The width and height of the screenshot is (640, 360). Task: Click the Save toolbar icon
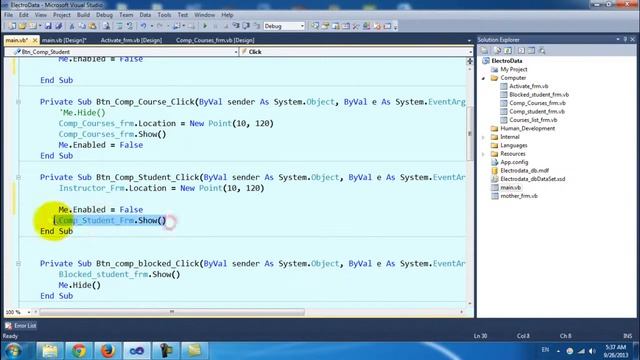coord(48,26)
